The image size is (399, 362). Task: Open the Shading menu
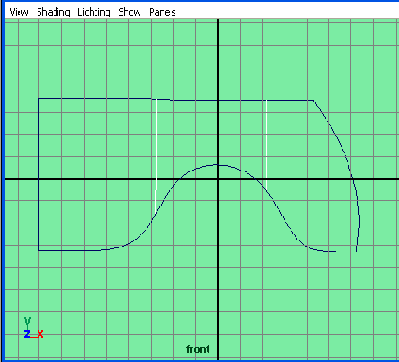point(53,12)
